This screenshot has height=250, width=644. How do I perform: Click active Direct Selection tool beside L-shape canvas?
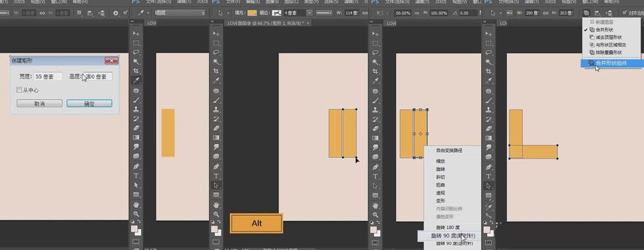pyautogui.click(x=488, y=186)
